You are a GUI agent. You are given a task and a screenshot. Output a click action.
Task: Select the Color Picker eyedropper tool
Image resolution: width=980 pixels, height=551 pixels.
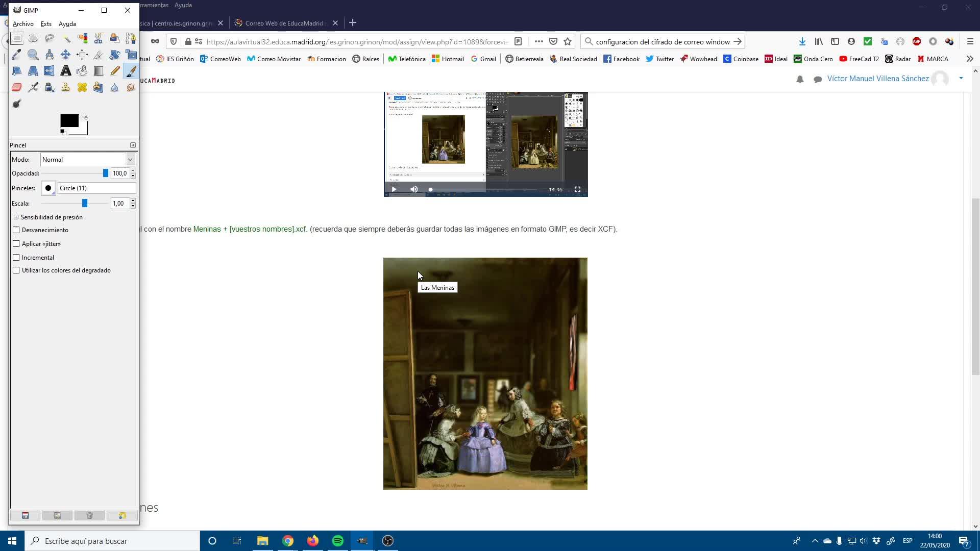click(x=16, y=55)
